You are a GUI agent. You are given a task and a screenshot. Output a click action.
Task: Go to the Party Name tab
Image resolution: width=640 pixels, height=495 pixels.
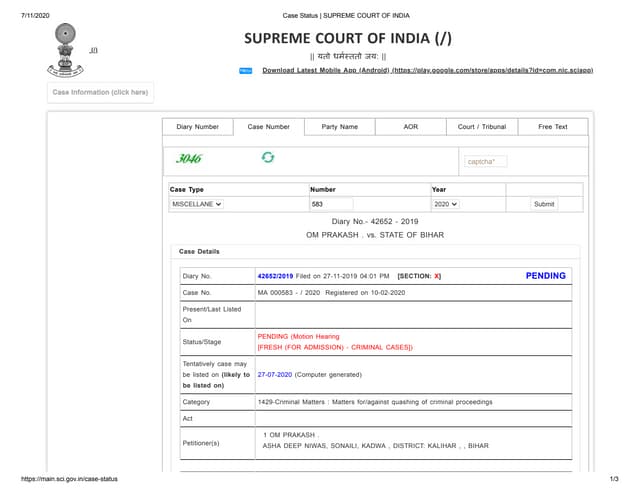[x=339, y=127]
